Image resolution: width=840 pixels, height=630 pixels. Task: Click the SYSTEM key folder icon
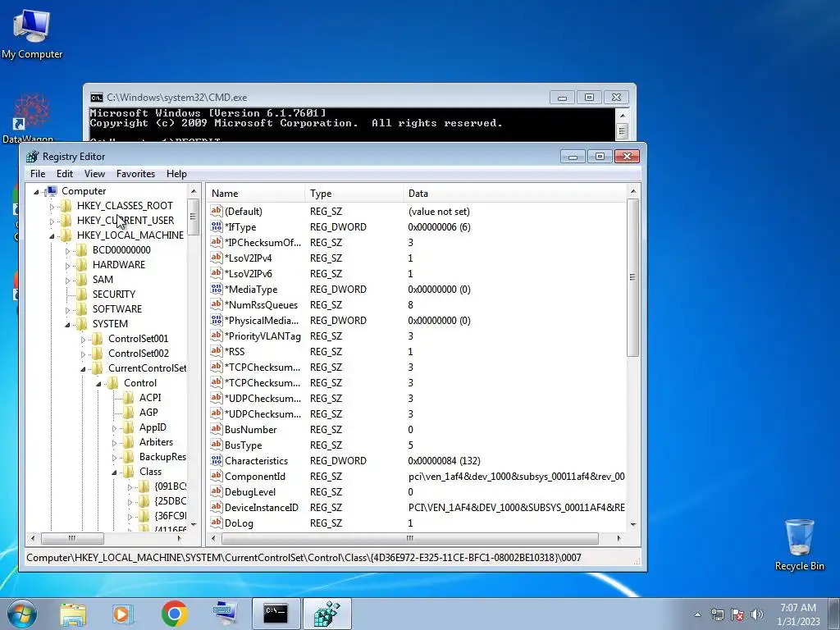[82, 323]
